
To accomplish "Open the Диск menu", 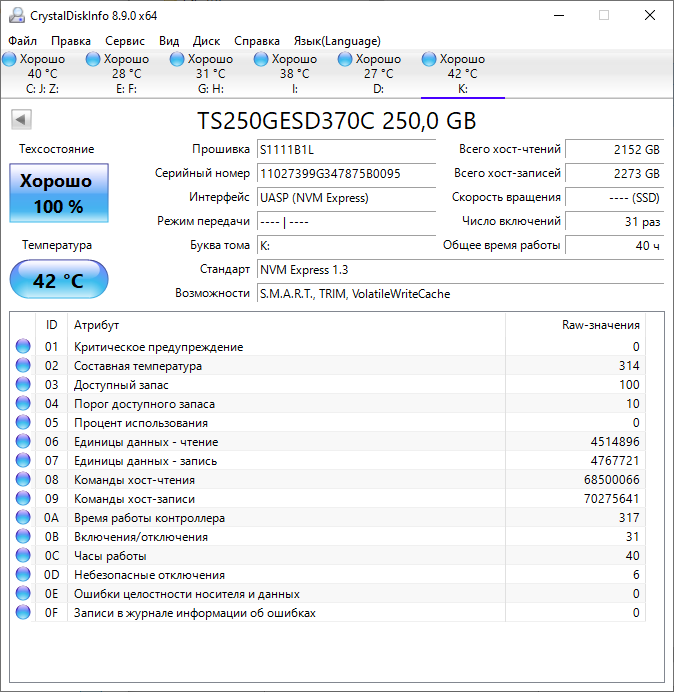I will (x=207, y=41).
